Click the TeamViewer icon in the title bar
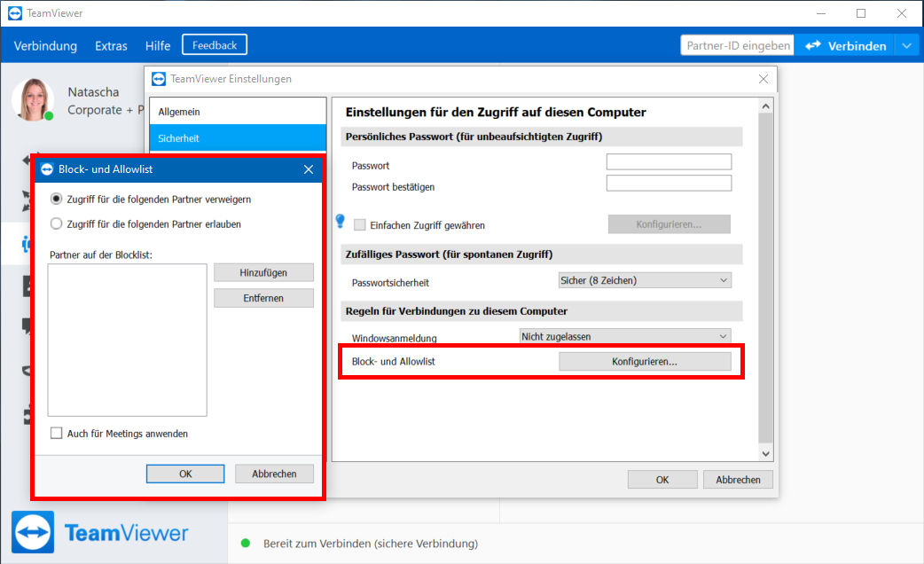This screenshot has height=564, width=924. [15, 13]
